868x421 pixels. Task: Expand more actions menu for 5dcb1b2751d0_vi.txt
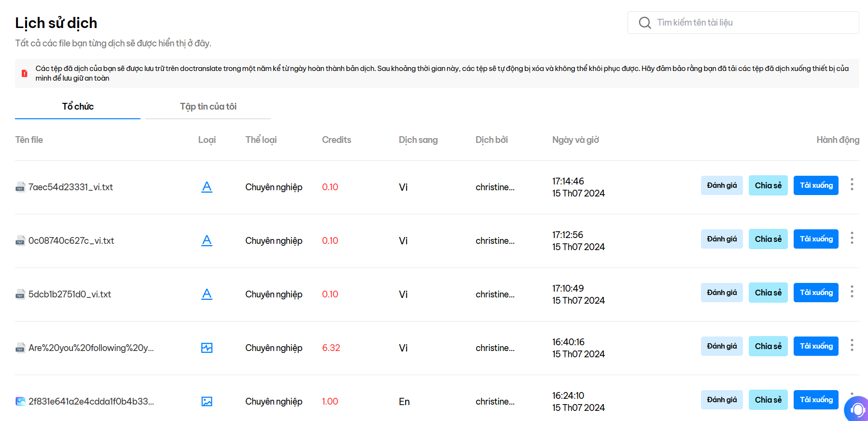pos(852,292)
